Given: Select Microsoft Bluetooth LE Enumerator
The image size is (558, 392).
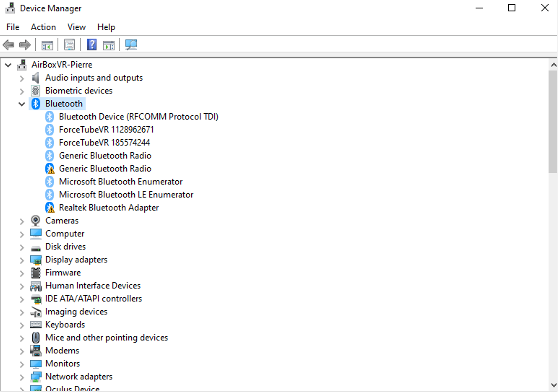Looking at the screenshot, I should click(126, 195).
